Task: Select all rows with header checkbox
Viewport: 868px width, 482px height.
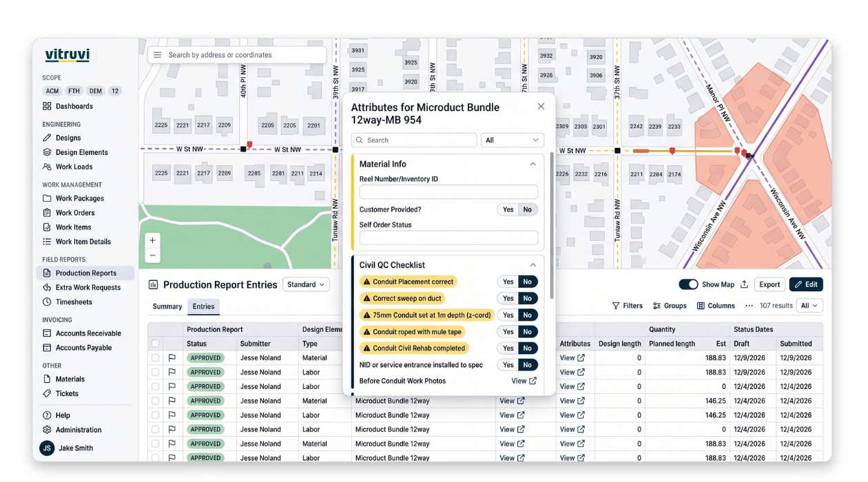Action: coord(156,344)
